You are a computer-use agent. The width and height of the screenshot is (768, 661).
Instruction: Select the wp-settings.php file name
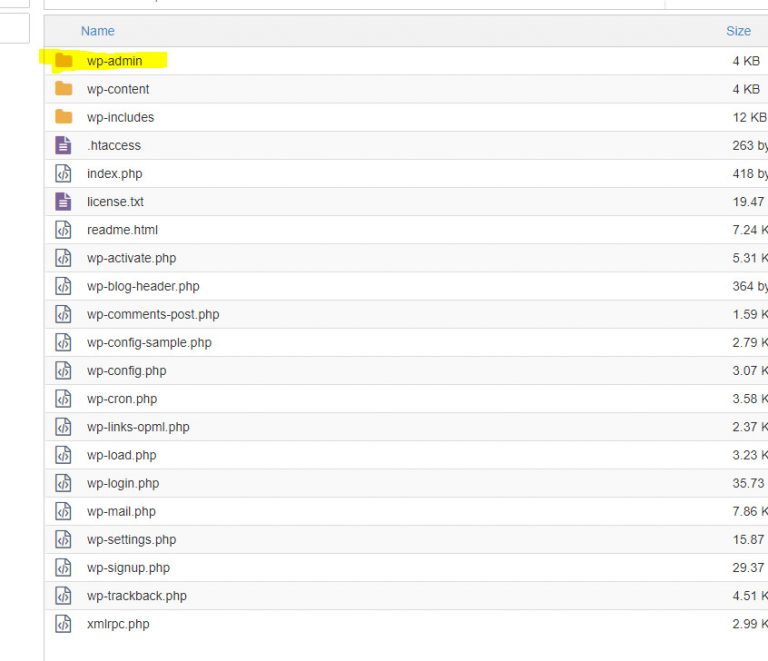(x=131, y=540)
